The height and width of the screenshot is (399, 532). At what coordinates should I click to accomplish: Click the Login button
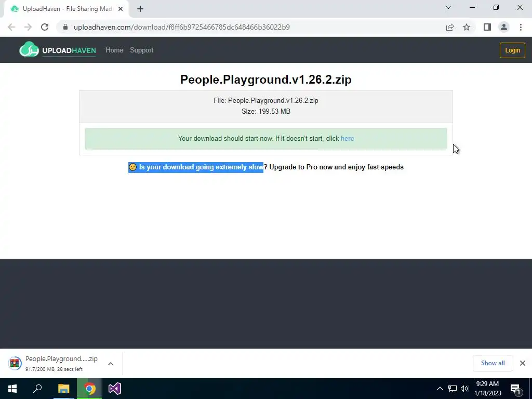pos(512,50)
